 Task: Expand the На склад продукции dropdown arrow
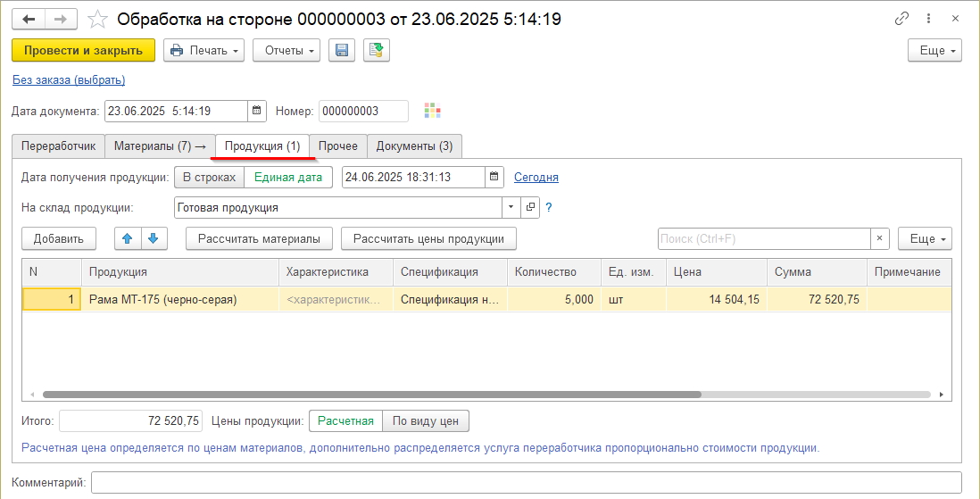click(511, 207)
